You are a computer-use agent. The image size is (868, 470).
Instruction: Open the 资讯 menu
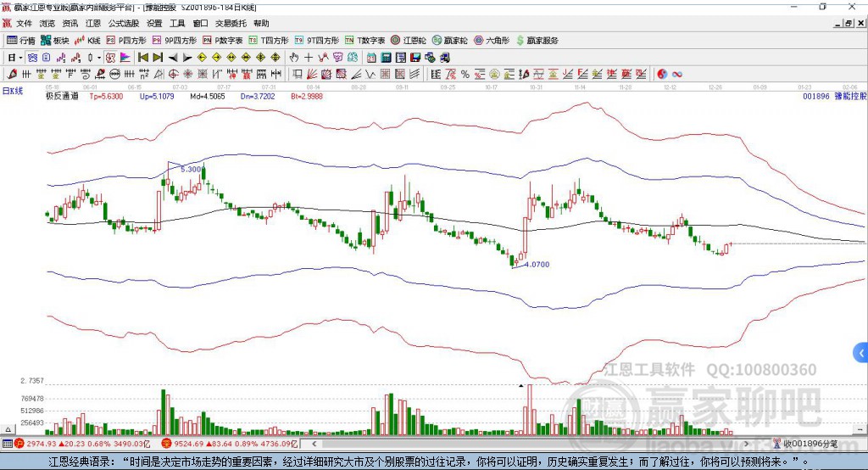[x=70, y=23]
